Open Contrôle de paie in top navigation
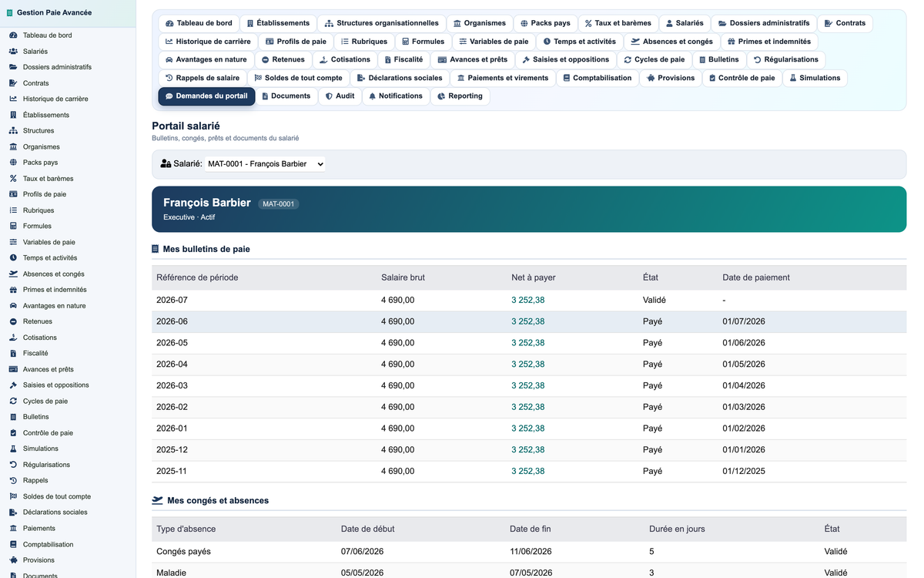Screen dimensions: 924x578 (742, 78)
